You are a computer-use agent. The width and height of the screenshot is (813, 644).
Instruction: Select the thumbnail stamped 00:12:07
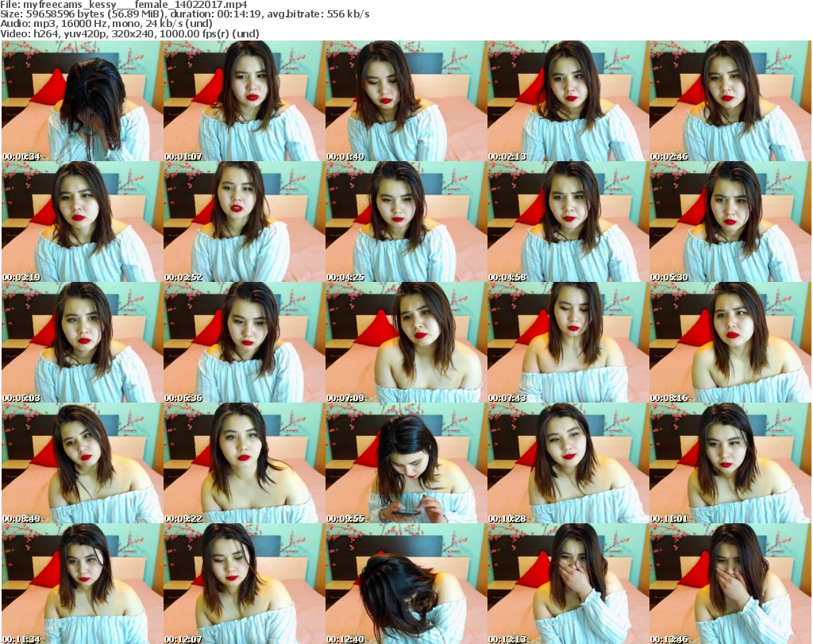click(x=244, y=584)
